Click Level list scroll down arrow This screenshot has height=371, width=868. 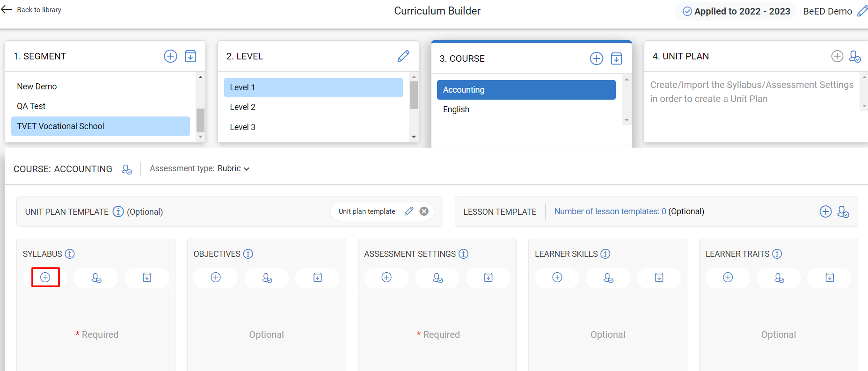414,137
